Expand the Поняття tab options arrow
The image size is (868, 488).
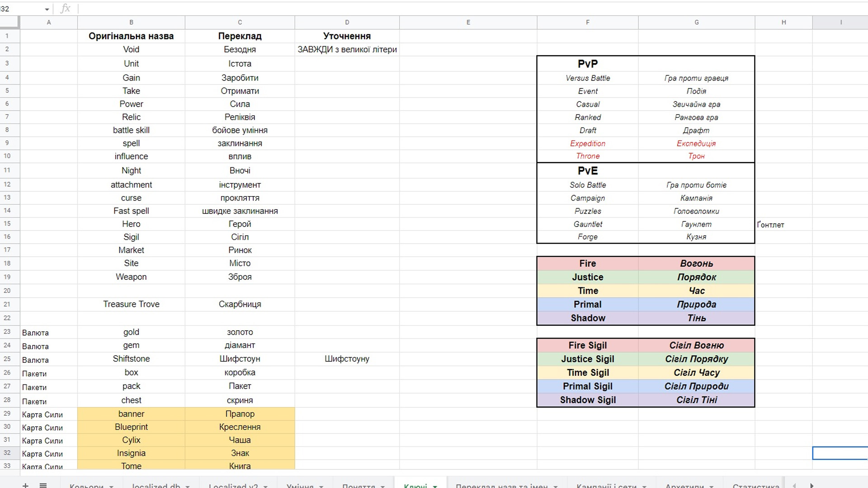[x=382, y=486]
